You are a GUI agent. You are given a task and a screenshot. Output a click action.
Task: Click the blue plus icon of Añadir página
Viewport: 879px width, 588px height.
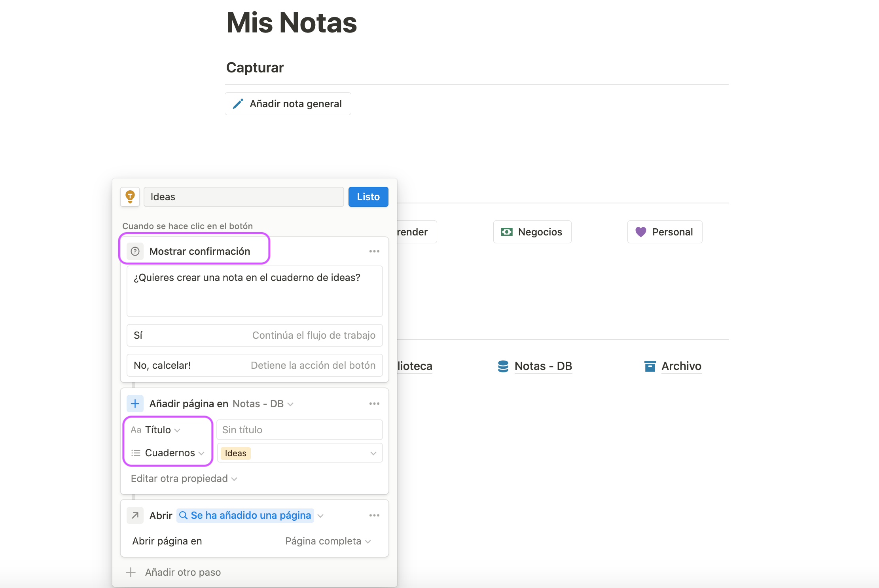(x=135, y=404)
